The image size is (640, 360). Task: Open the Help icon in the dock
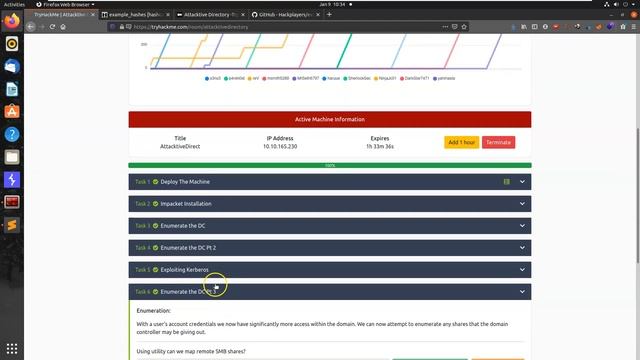coord(12,134)
